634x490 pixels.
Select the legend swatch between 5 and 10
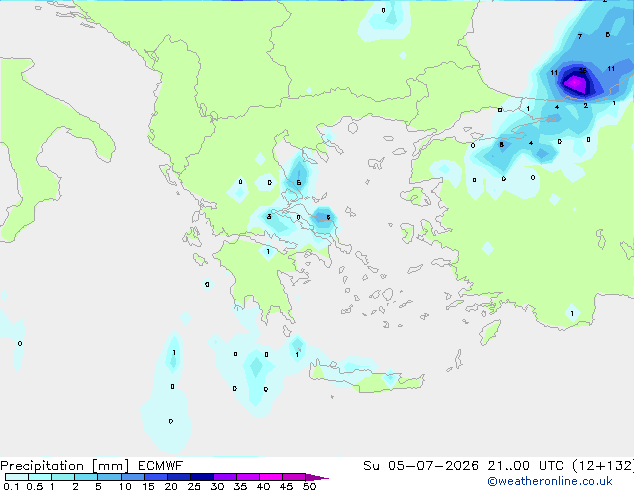(109, 477)
